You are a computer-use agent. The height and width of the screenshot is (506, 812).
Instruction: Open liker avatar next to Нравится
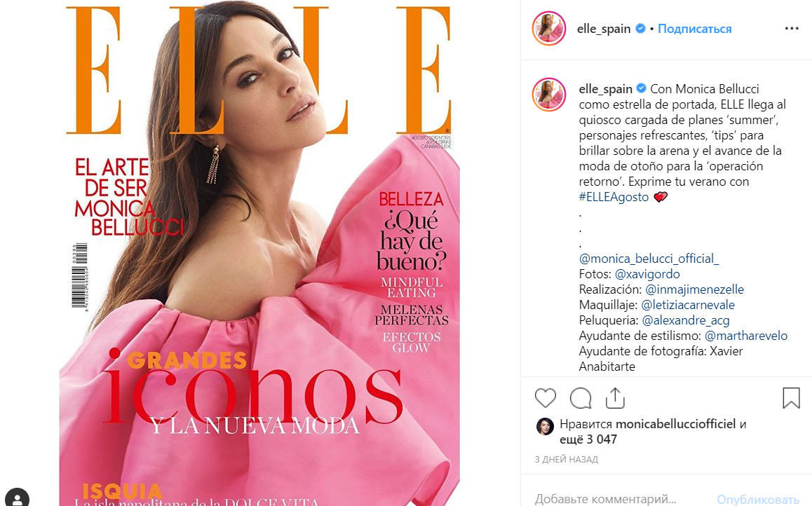(545, 426)
